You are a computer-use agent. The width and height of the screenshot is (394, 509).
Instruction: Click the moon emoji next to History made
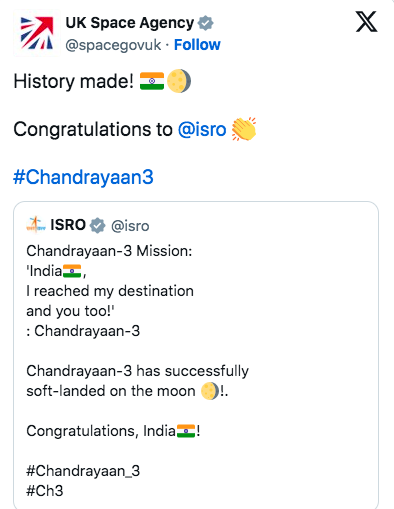pos(179,81)
